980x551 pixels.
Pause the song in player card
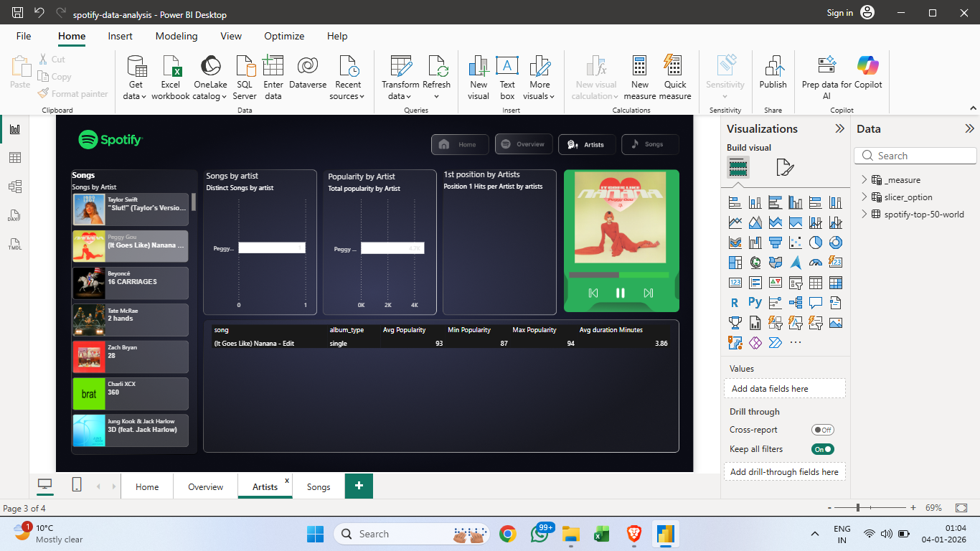point(621,293)
